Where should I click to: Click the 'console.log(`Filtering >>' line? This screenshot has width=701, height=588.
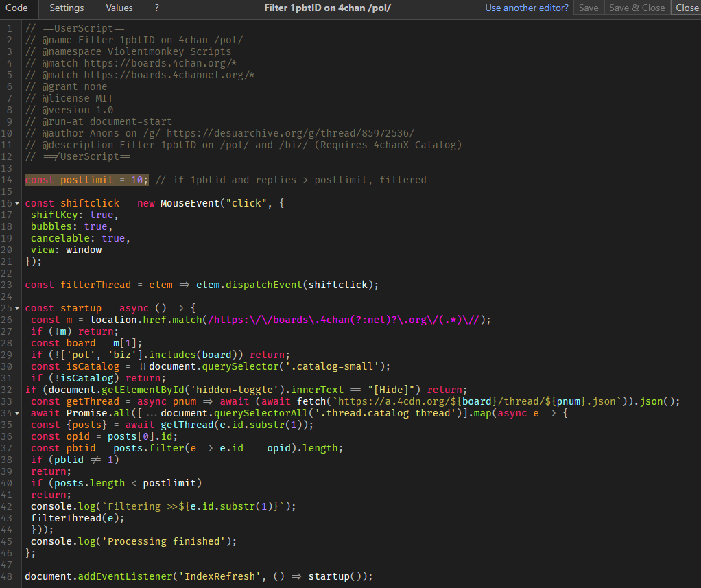[163, 506]
